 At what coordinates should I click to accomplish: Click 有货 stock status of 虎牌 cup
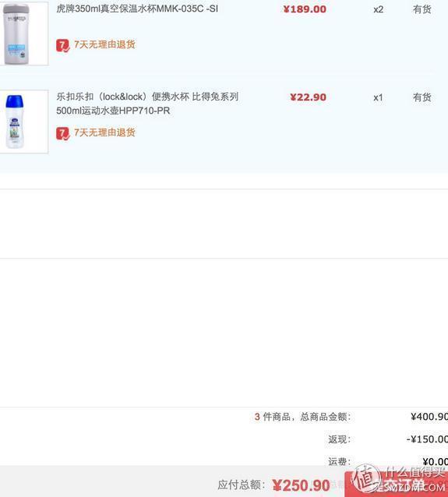422,9
